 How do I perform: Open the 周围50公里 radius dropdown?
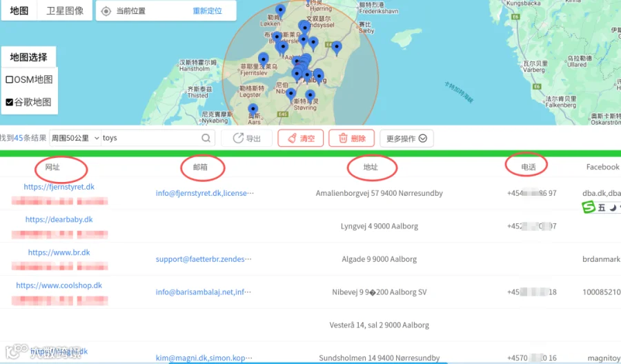pos(75,138)
